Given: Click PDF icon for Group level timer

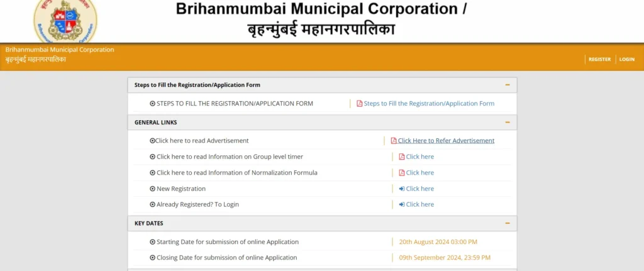Looking at the screenshot, I should click(402, 157).
